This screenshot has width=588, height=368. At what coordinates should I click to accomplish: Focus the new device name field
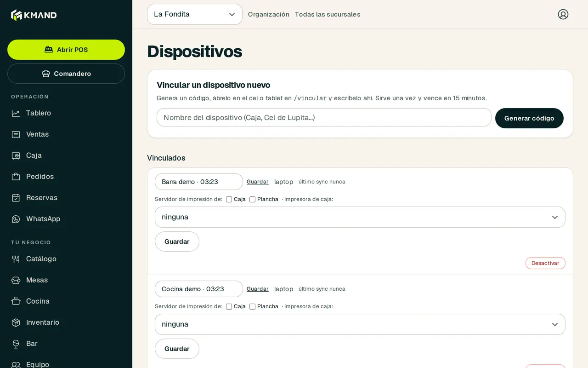click(324, 117)
